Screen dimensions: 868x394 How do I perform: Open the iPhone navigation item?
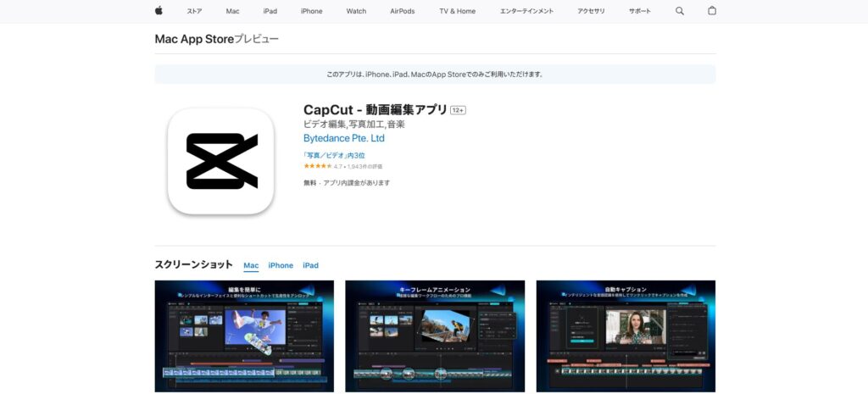[312, 11]
